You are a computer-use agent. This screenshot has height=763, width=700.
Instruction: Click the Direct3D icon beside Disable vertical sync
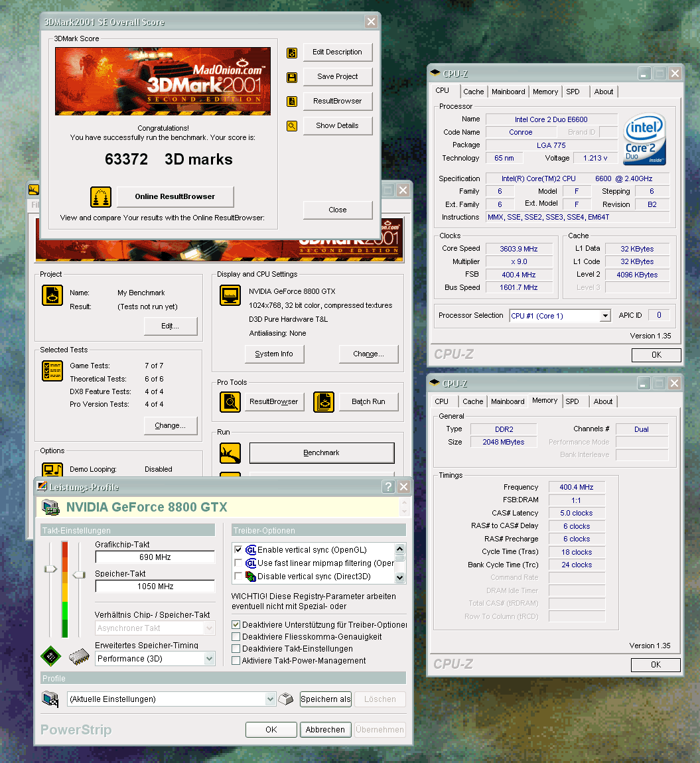tap(251, 577)
